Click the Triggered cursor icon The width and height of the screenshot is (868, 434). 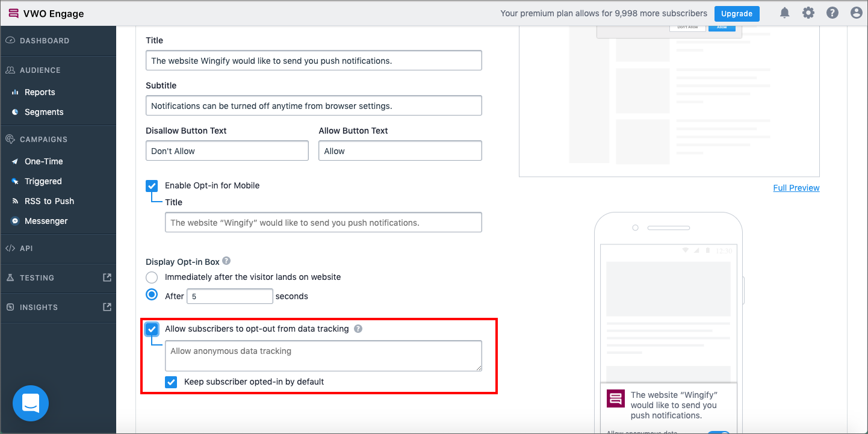click(x=15, y=181)
